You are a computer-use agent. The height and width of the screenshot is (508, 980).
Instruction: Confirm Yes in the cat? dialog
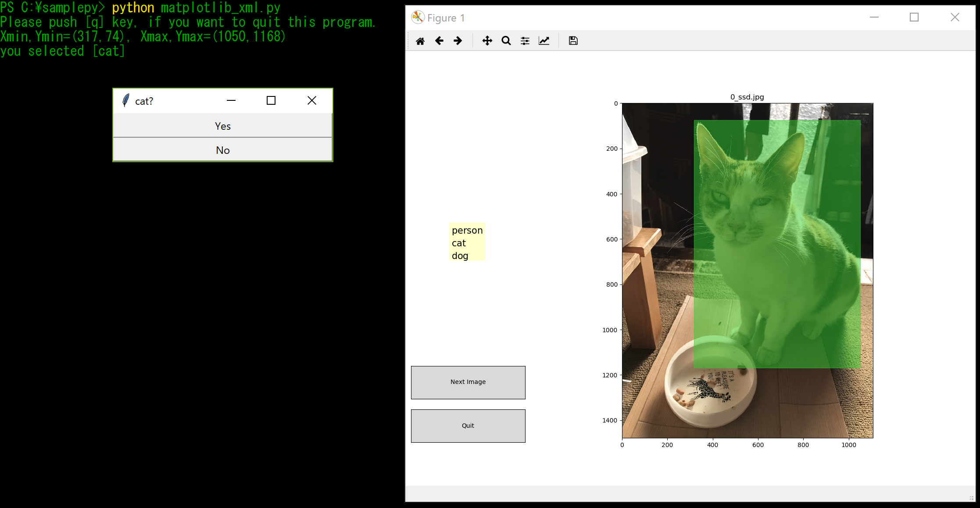pyautogui.click(x=223, y=126)
